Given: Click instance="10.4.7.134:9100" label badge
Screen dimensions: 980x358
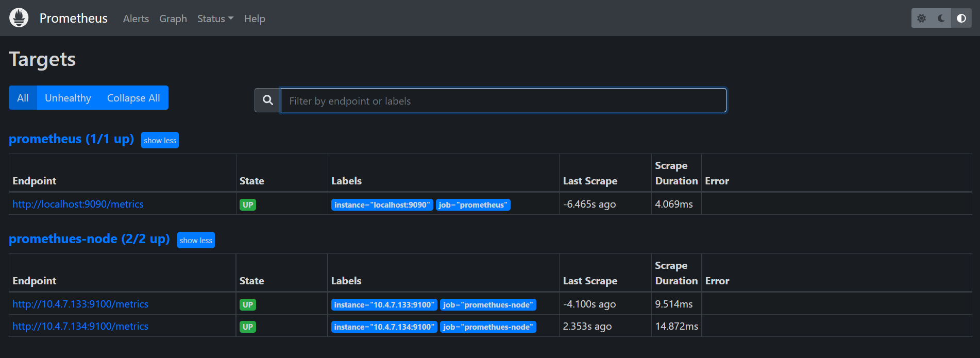Looking at the screenshot, I should point(384,327).
